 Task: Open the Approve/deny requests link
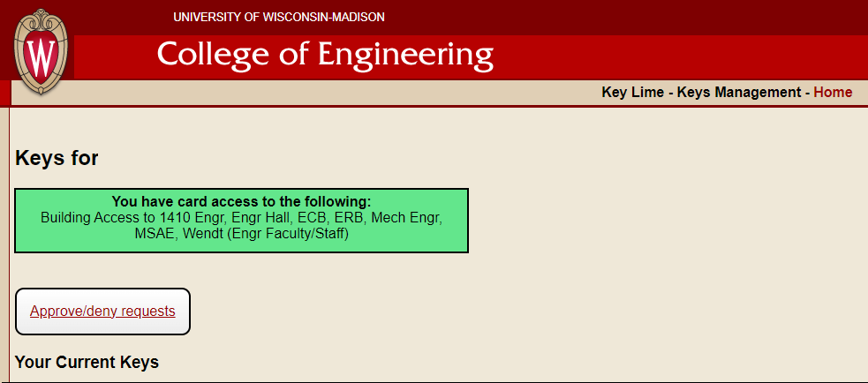(x=102, y=311)
